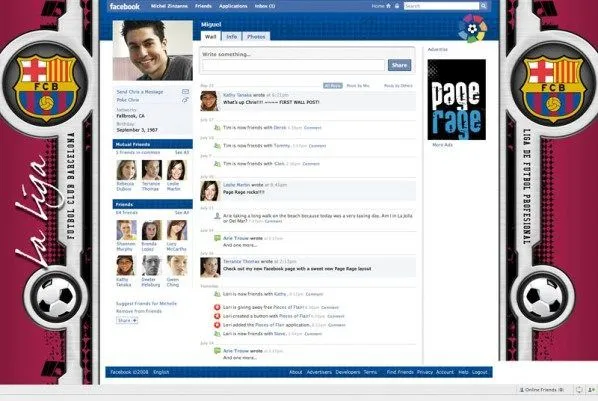
Task: Switch to the Wall tab
Action: (211, 36)
